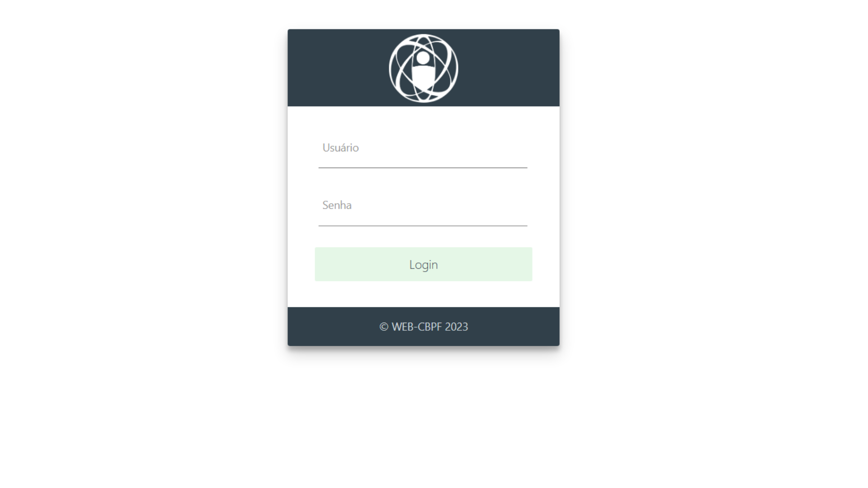This screenshot has height=488, width=868.
Task: Click the underline beneath Usuário field
Action: click(x=423, y=168)
